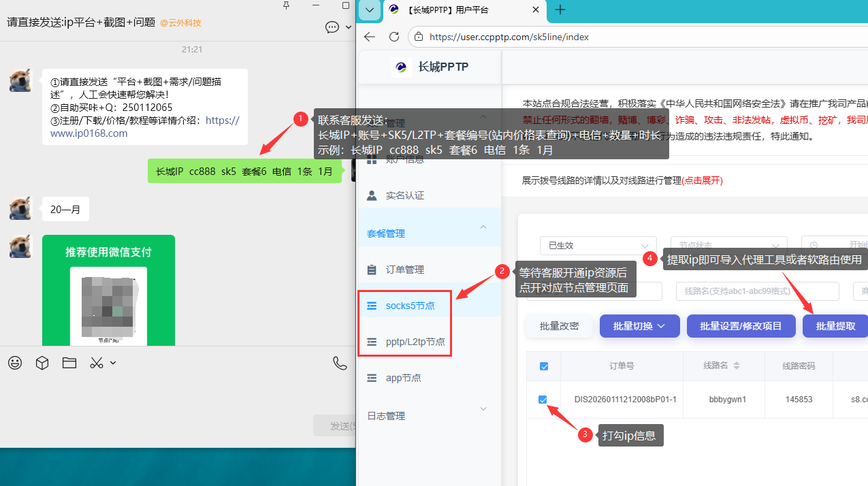This screenshot has height=486, width=868.
Task: Sort the 线路名 column
Action: pyautogui.click(x=736, y=366)
